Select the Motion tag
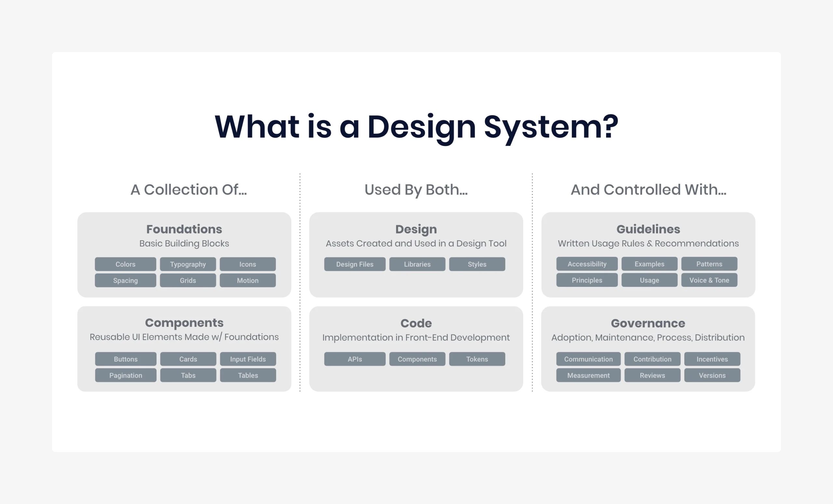Image resolution: width=833 pixels, height=504 pixels. tap(248, 280)
